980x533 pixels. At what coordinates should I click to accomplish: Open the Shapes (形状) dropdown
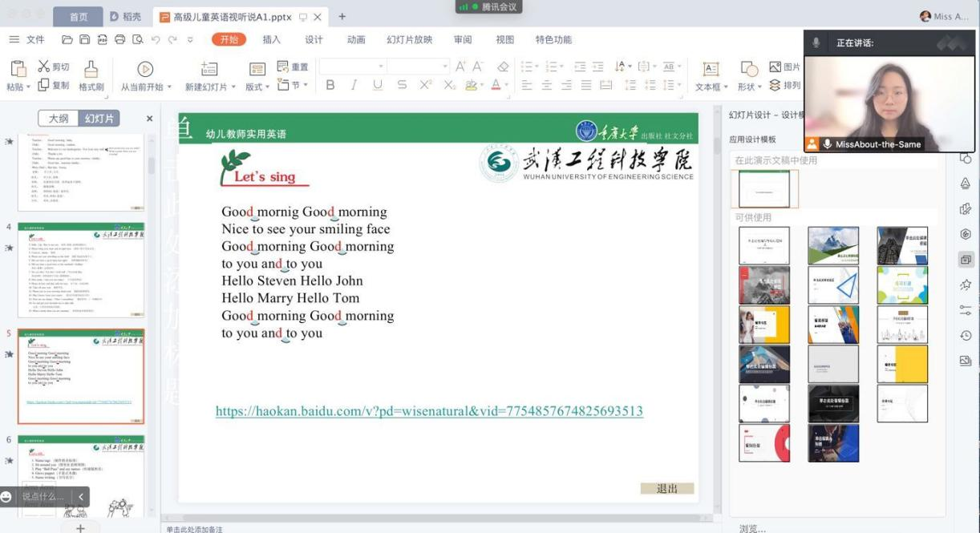pyautogui.click(x=759, y=87)
